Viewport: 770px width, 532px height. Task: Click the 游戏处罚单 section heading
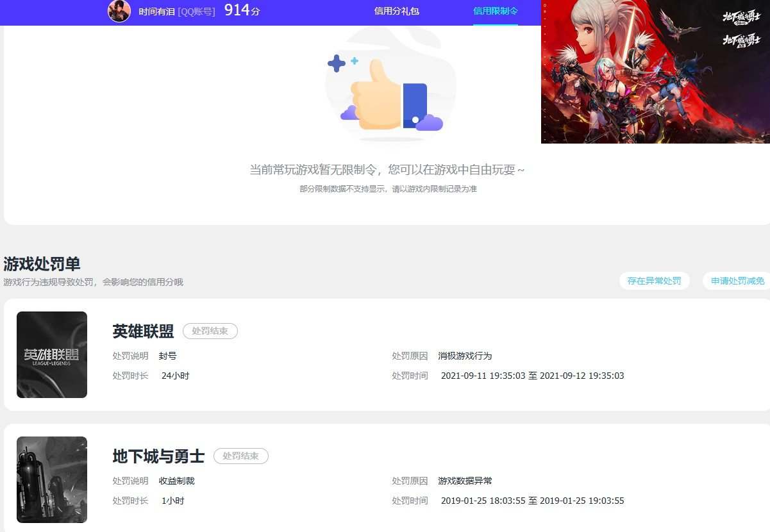click(x=42, y=264)
